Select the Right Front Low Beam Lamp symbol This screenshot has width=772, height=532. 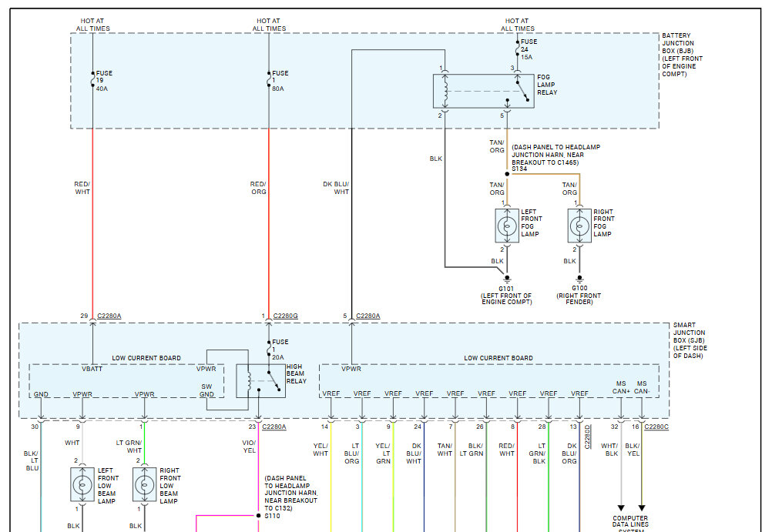pos(144,485)
